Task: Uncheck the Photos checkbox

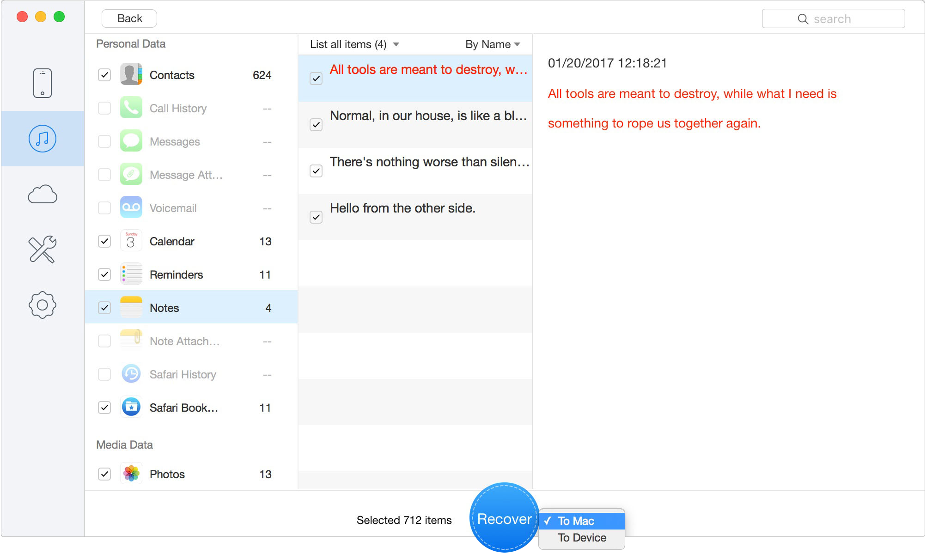Action: point(104,474)
